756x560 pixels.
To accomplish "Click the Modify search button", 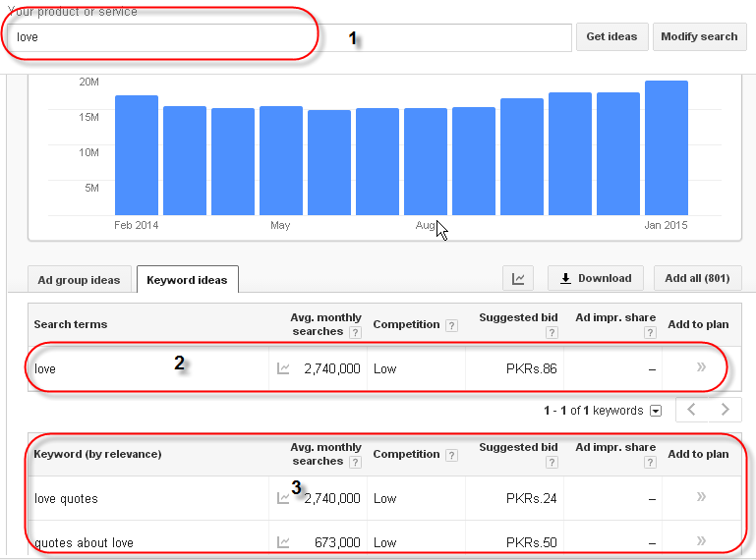I will (x=699, y=36).
